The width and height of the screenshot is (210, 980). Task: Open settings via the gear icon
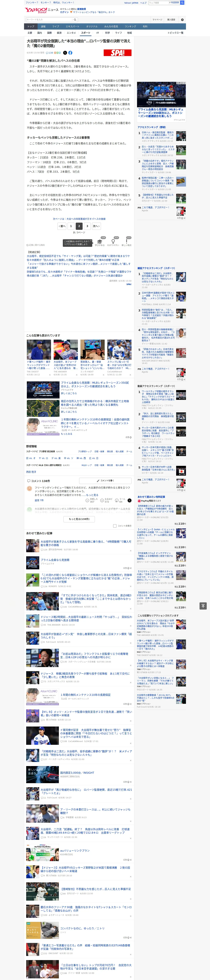182,19
